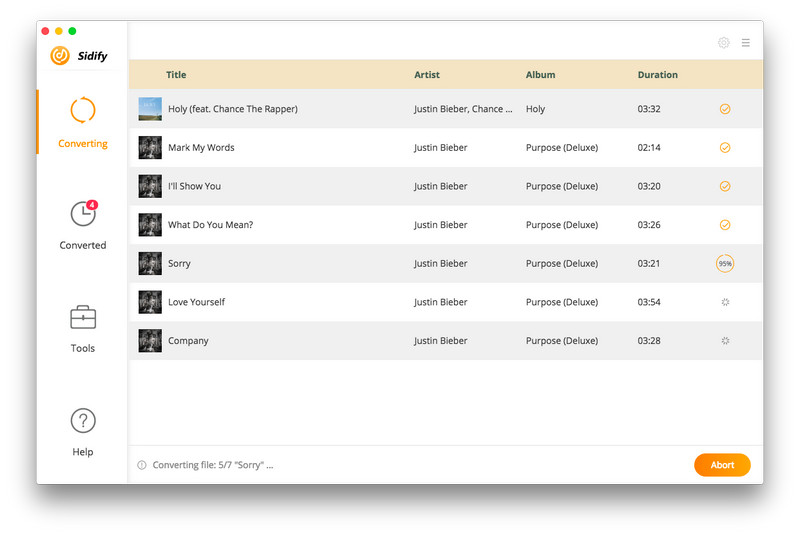Click the Abort button
The height and width of the screenshot is (536, 800).
722,465
